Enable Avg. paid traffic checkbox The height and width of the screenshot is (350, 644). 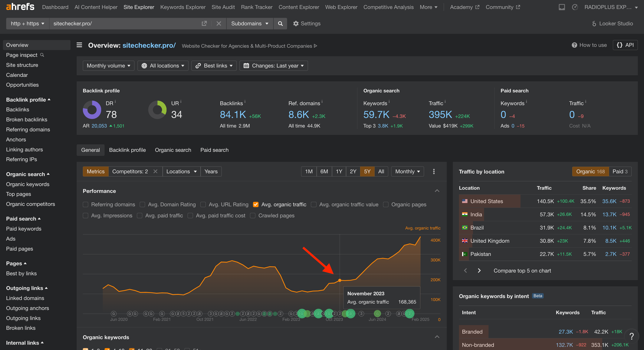pos(139,215)
